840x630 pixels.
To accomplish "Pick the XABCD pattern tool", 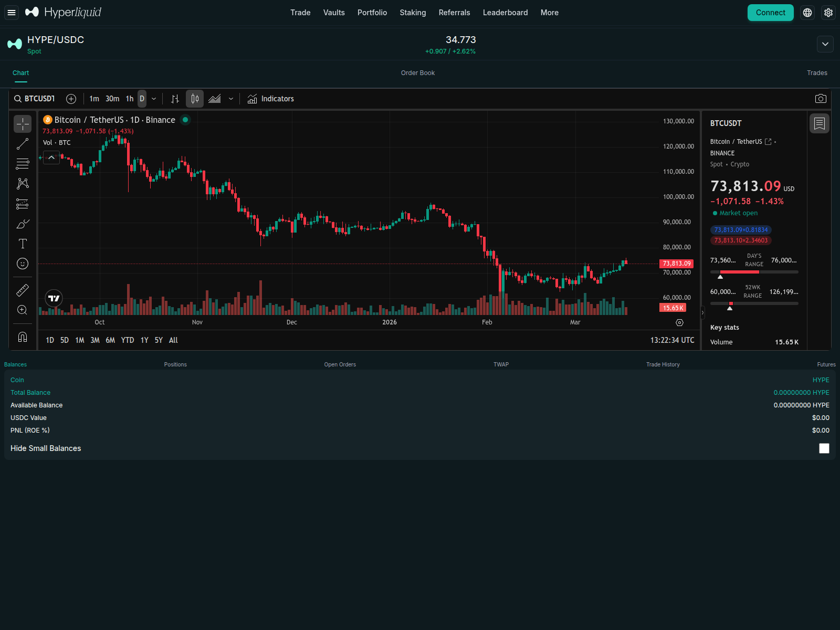I will point(22,183).
